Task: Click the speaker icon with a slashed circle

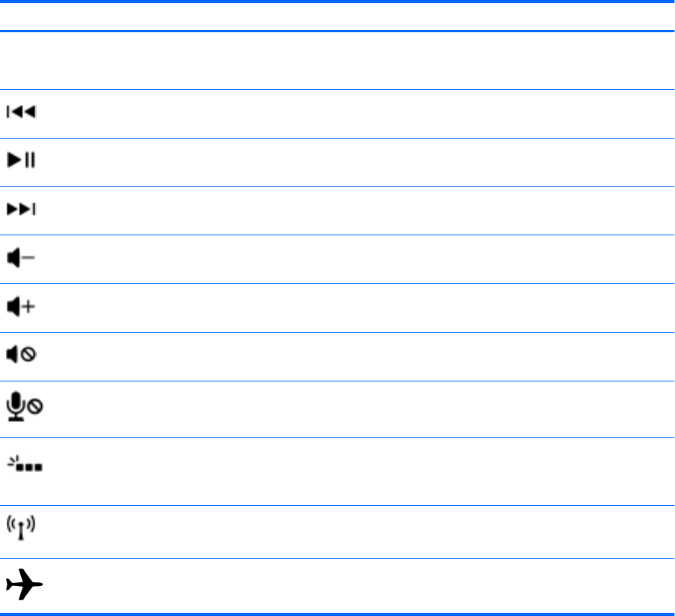Action: (21, 356)
